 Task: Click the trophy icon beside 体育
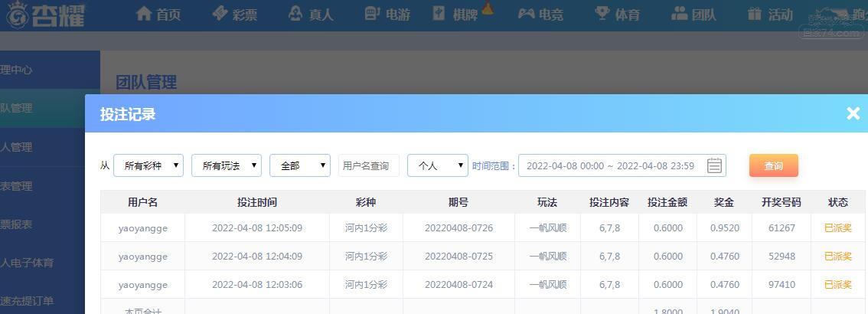pyautogui.click(x=602, y=13)
